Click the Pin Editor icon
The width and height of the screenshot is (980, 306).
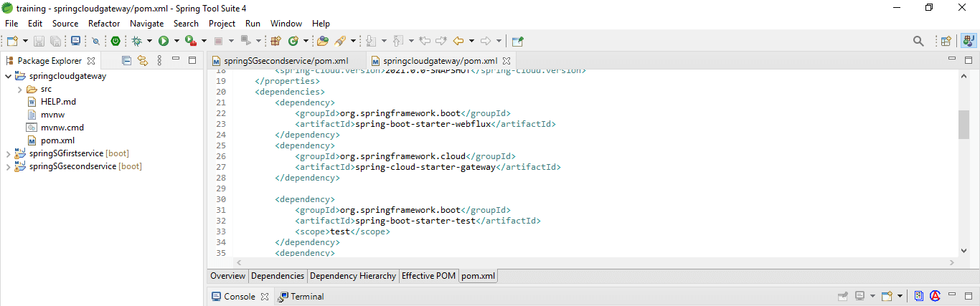click(x=517, y=41)
